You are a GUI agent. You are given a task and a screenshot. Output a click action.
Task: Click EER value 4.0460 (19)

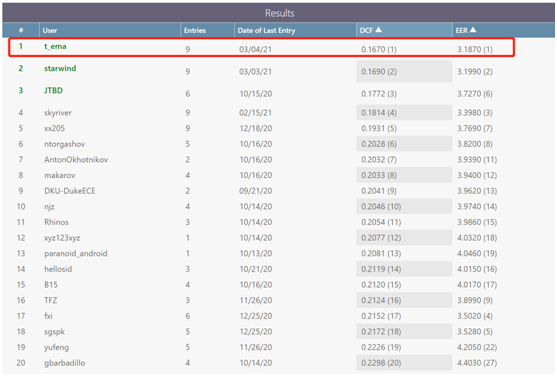click(477, 253)
